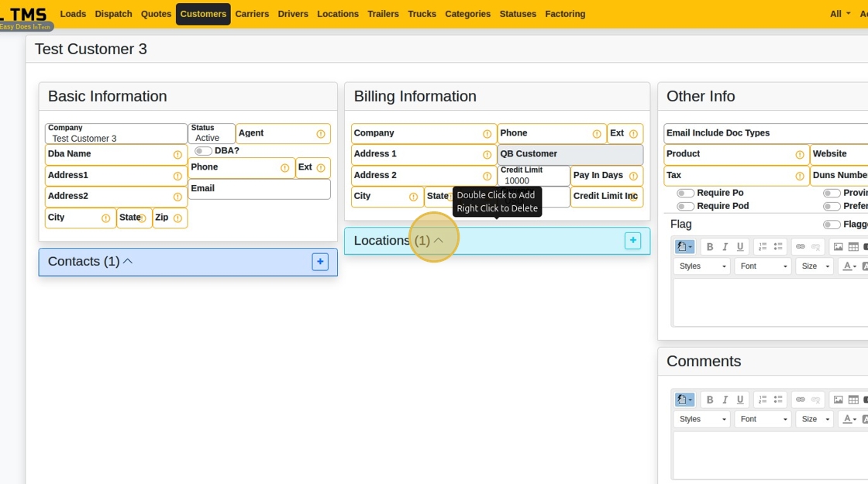Enable the Require Pod toggle
Image resolution: width=868 pixels, height=484 pixels.
(x=685, y=206)
